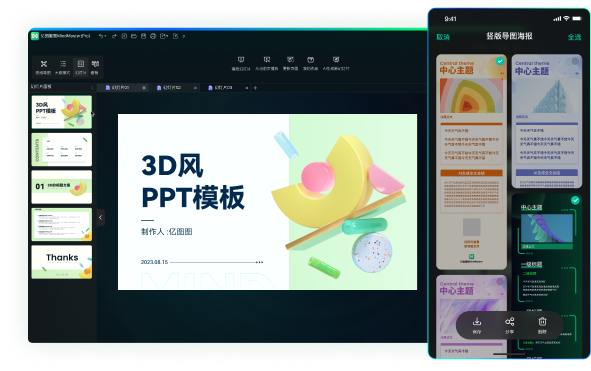The width and height of the screenshot is (591, 371).
Task: Select the Thanks slide thumbnail
Action: [62, 262]
